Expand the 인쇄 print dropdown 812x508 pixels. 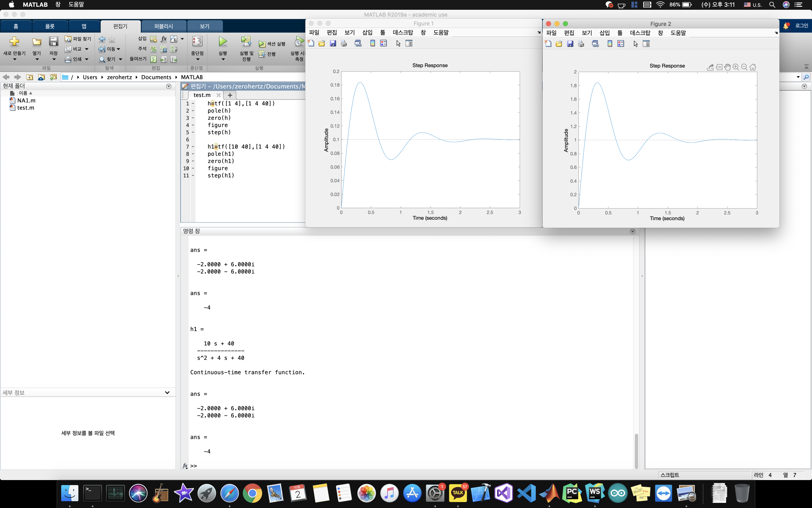coord(86,59)
